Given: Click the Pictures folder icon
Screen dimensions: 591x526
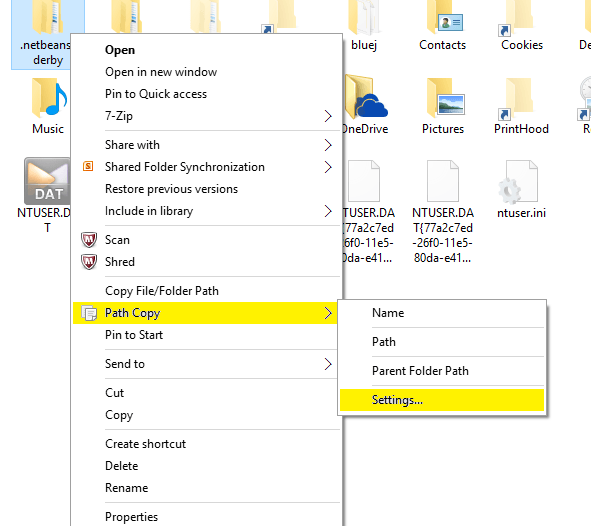Looking at the screenshot, I should pos(445,98).
